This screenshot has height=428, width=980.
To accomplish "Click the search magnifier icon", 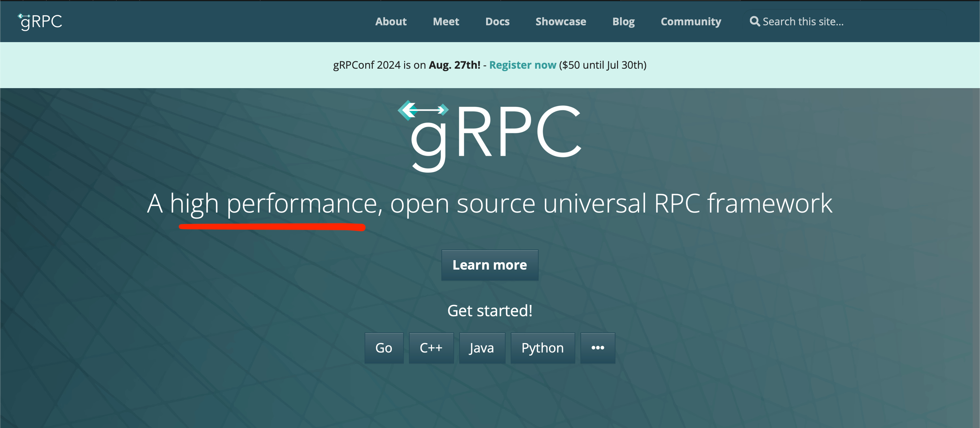I will coord(754,21).
